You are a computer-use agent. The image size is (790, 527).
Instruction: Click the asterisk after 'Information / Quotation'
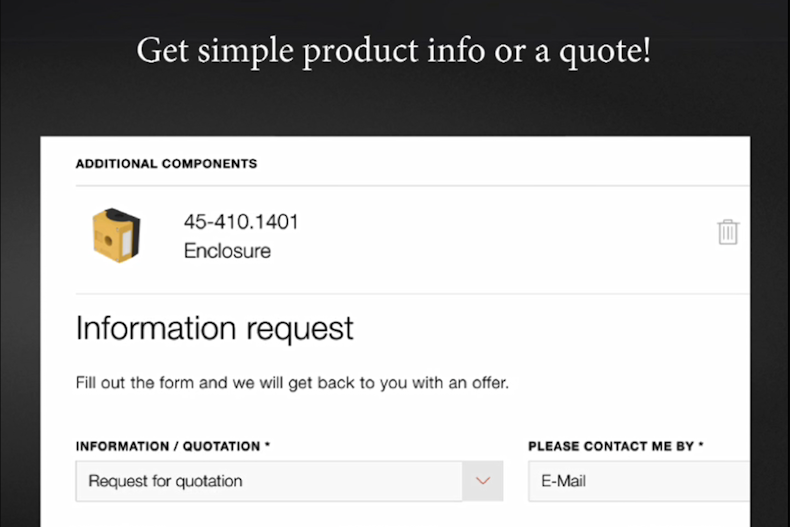[267, 445]
